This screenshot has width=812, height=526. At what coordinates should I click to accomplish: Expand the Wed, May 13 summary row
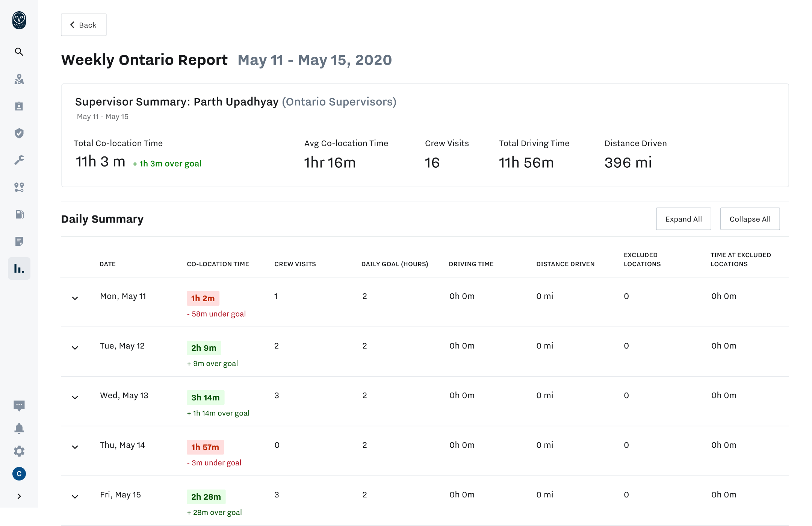click(x=75, y=397)
